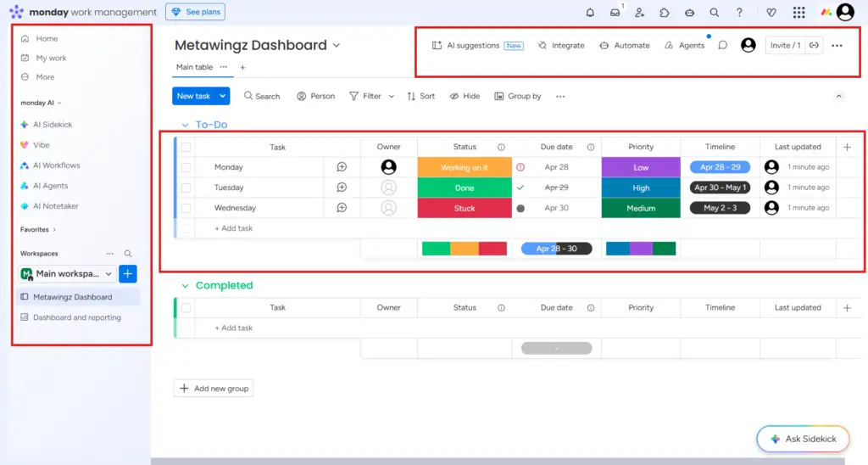Click Wednesday's Apr 30 due date
The width and height of the screenshot is (868, 465).
(556, 208)
